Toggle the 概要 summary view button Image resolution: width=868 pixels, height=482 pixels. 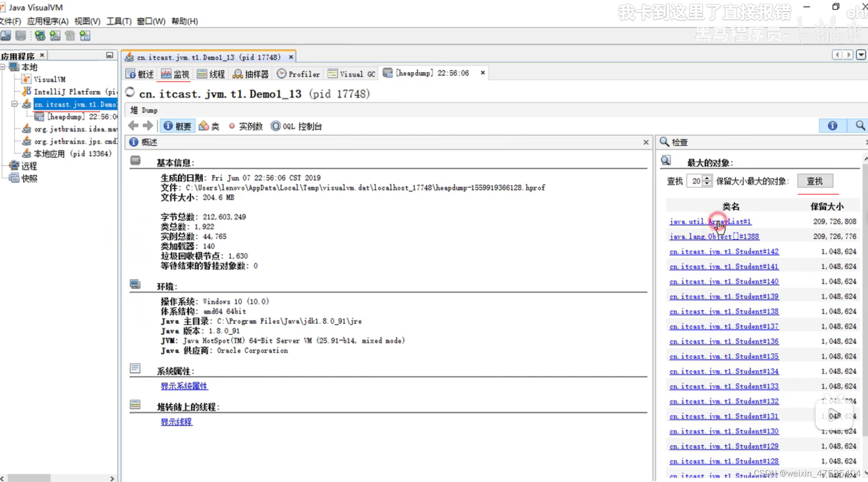[177, 126]
